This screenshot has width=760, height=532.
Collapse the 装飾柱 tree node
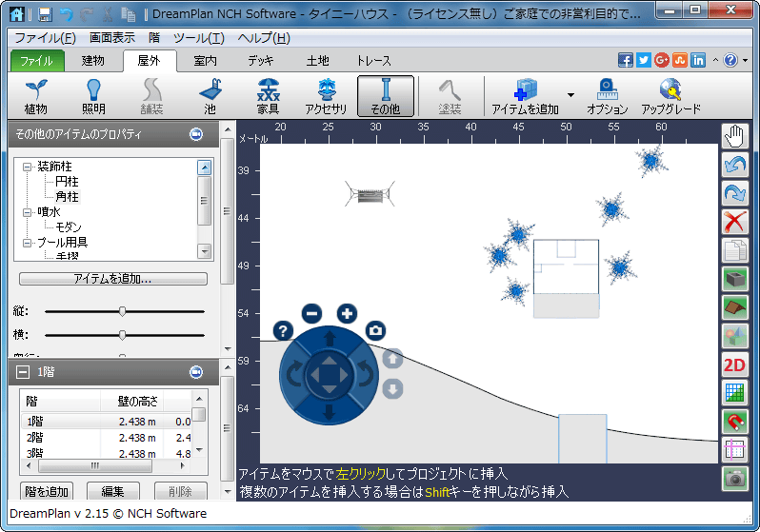(27, 167)
